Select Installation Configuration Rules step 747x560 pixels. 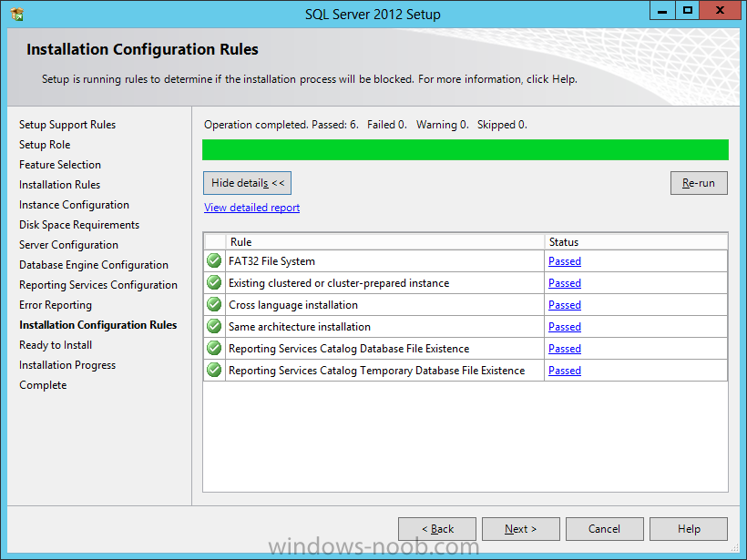pyautogui.click(x=98, y=325)
